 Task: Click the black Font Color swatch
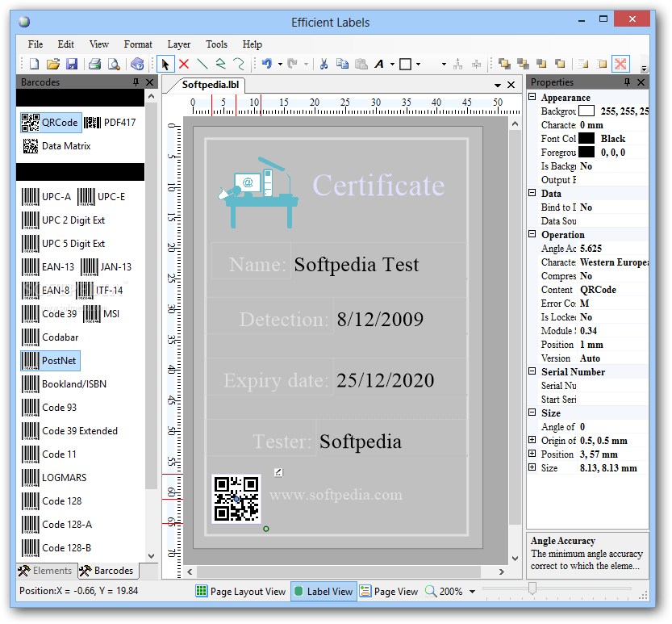click(586, 139)
